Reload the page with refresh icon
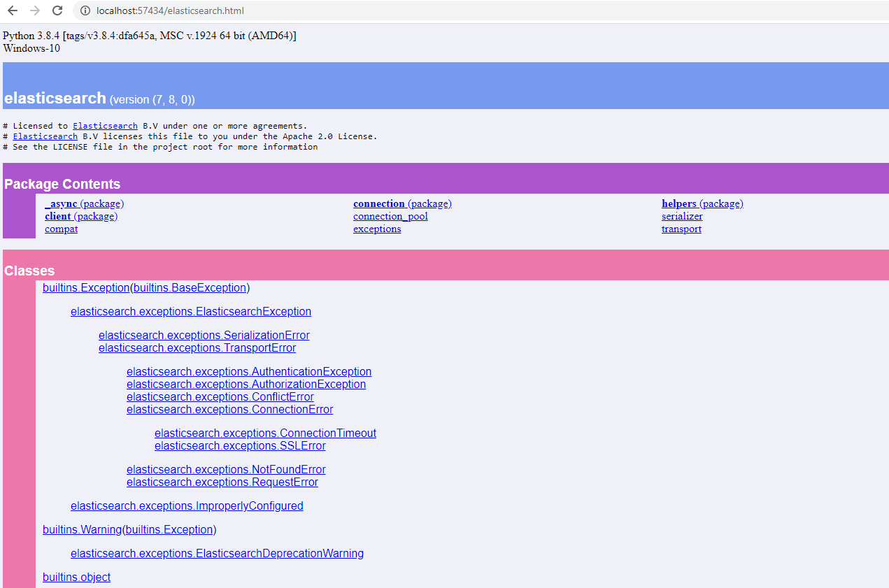889x588 pixels. (x=57, y=10)
